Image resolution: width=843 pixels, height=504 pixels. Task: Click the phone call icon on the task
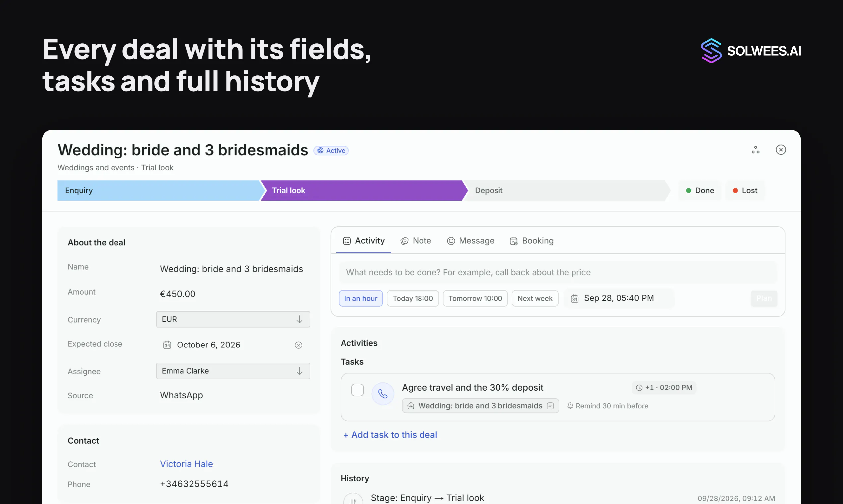[x=383, y=394]
